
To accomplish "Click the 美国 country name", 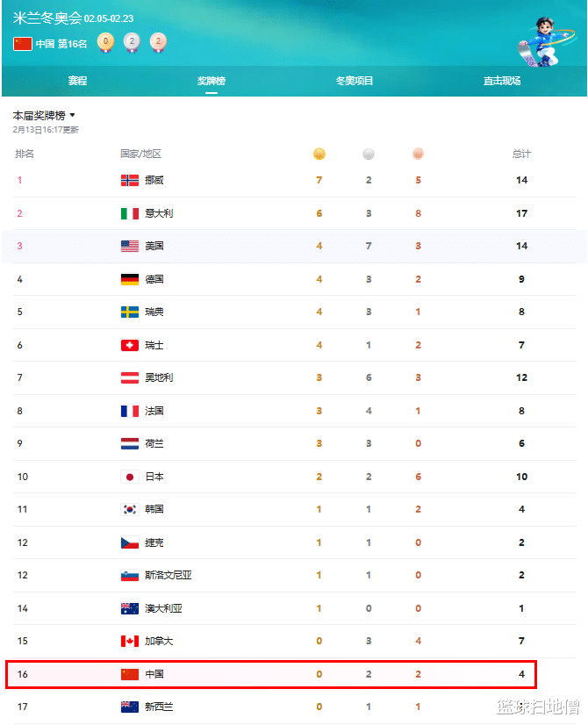I will click(x=154, y=247).
